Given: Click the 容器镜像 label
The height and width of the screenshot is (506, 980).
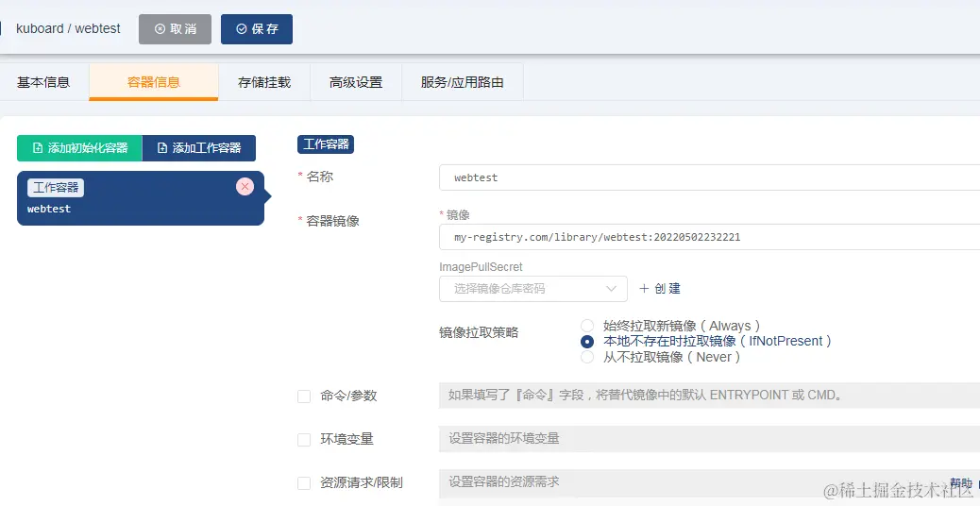Looking at the screenshot, I should coord(332,221).
